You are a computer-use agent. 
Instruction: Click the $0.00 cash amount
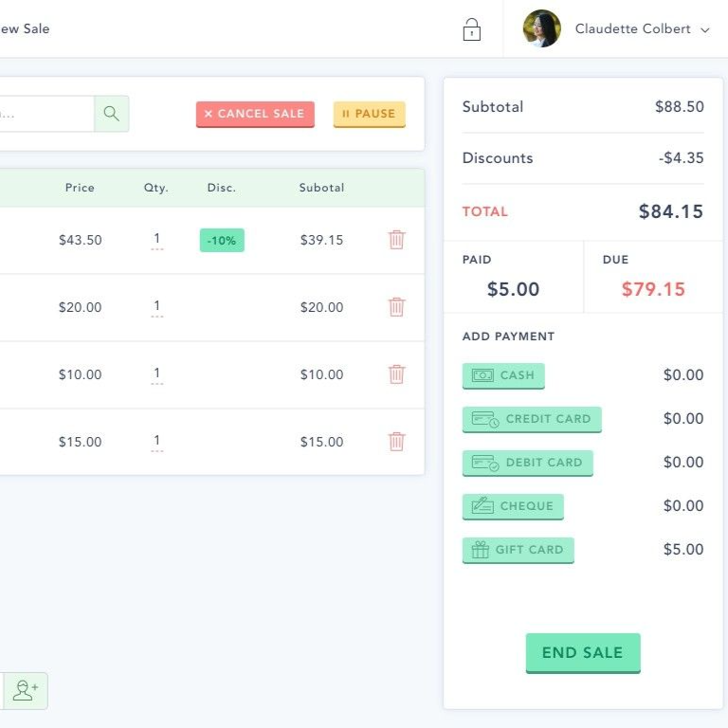(683, 374)
